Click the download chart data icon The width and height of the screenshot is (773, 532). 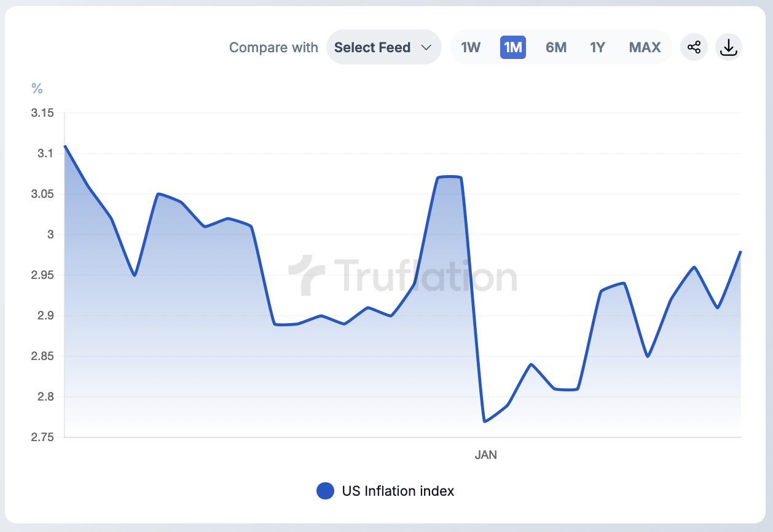click(728, 47)
